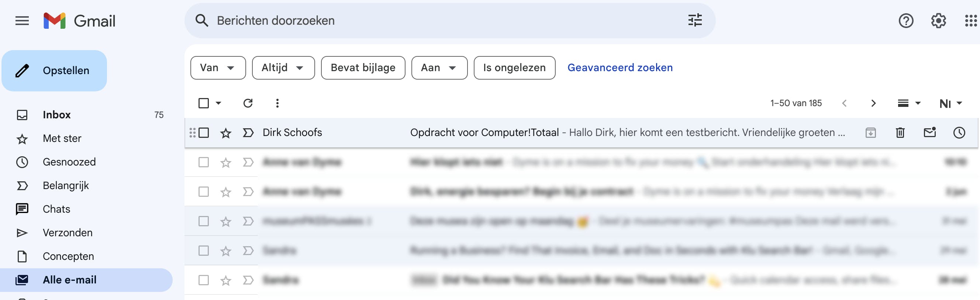Delete the Dirk Schoofs message
The height and width of the screenshot is (300, 980).
tap(900, 133)
